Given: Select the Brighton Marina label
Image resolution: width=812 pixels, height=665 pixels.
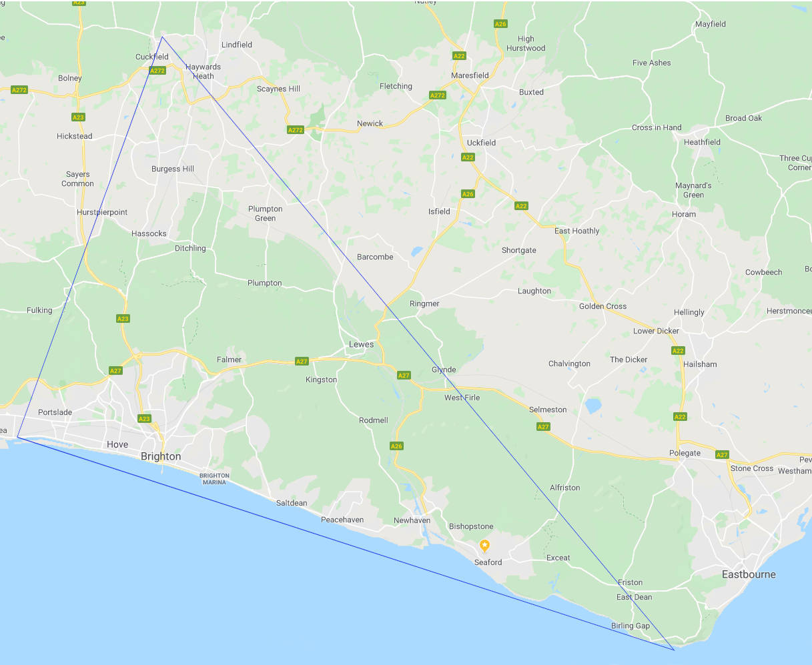Looking at the screenshot, I should 214,479.
